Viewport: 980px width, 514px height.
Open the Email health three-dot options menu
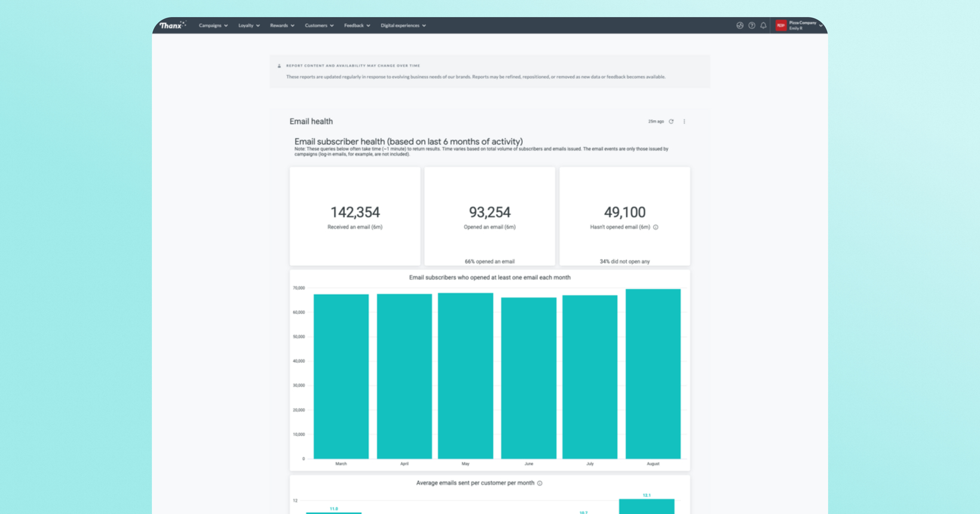(684, 121)
